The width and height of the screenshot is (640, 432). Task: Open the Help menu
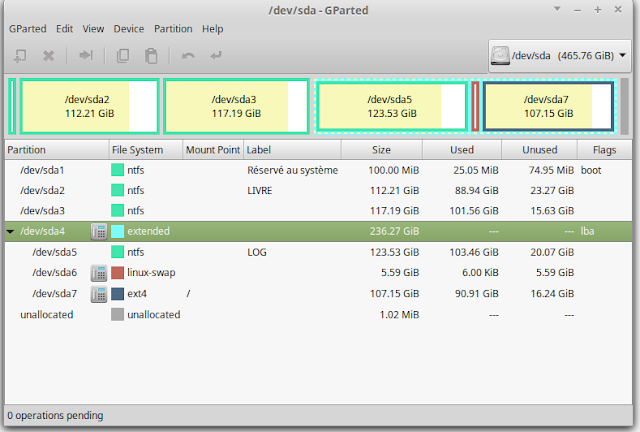tap(213, 29)
